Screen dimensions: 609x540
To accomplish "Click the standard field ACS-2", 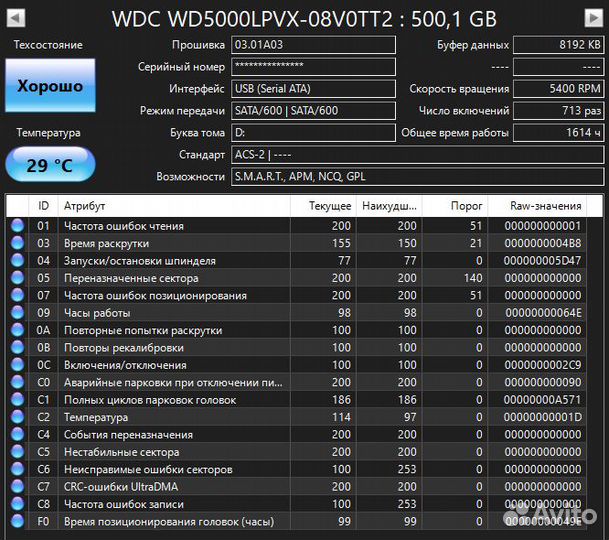I will pos(418,155).
